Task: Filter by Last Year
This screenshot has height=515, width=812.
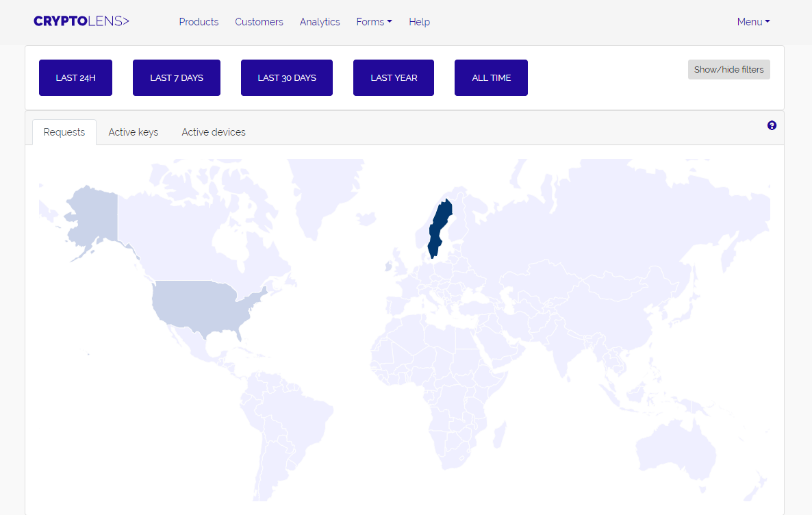Action: coord(394,77)
